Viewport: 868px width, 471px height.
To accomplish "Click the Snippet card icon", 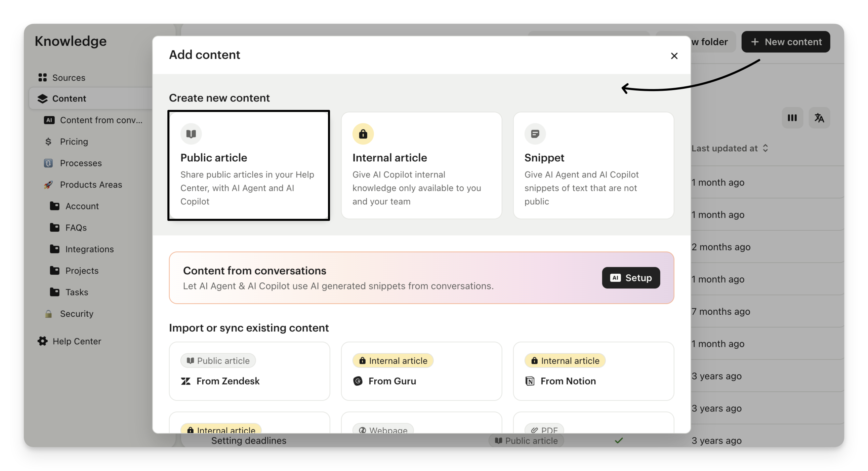I will [x=535, y=134].
